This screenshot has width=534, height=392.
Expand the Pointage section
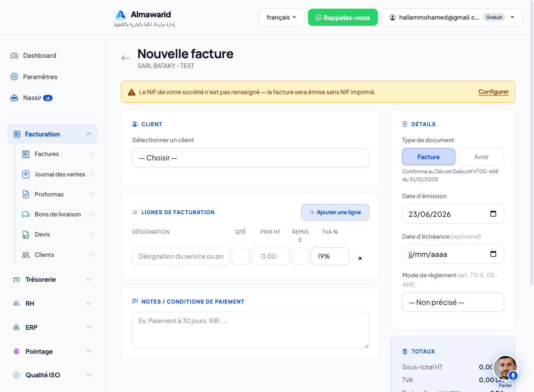(52, 351)
